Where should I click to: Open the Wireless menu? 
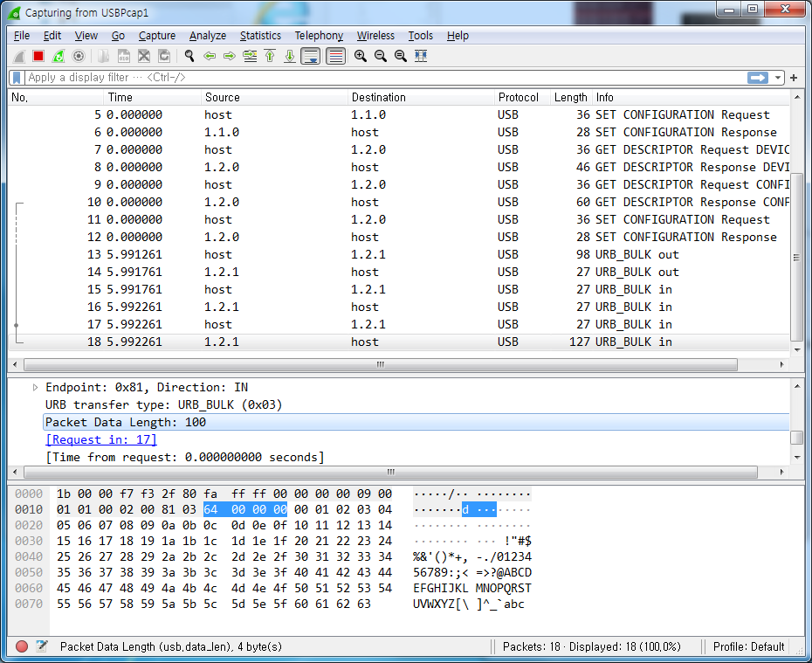375,36
